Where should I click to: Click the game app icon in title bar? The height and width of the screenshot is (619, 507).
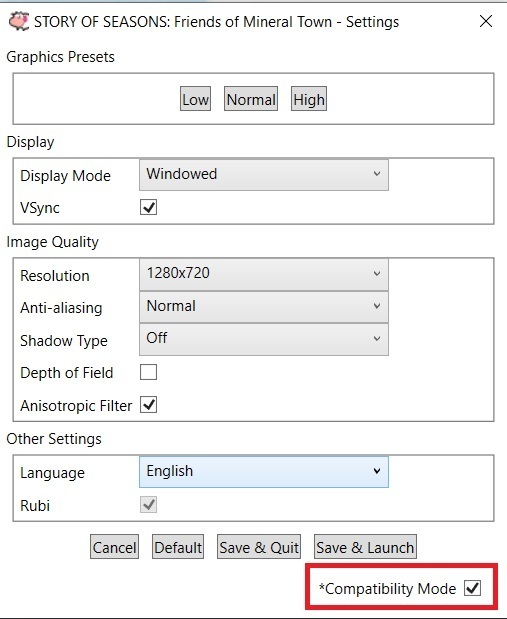(19, 21)
